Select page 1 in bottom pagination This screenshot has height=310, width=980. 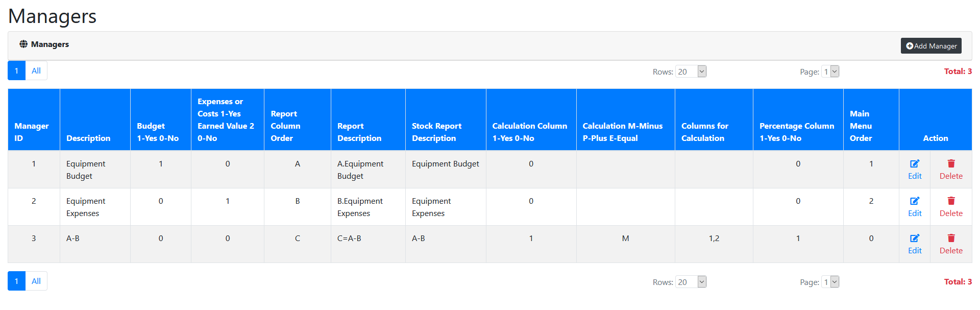(x=16, y=281)
